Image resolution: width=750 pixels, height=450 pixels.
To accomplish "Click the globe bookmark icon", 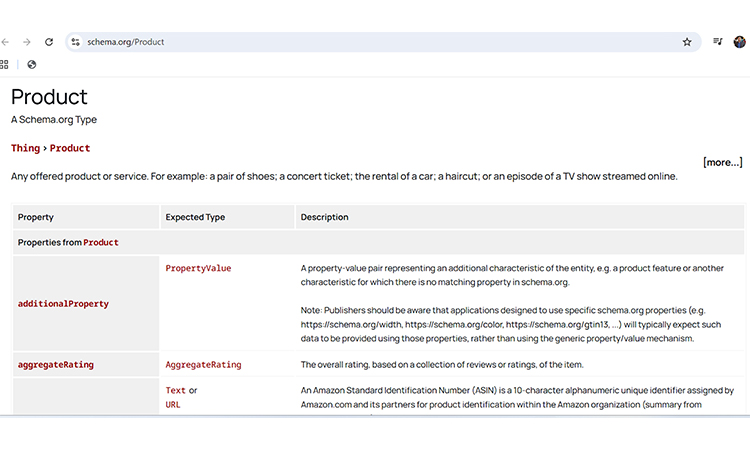I will pyautogui.click(x=32, y=64).
